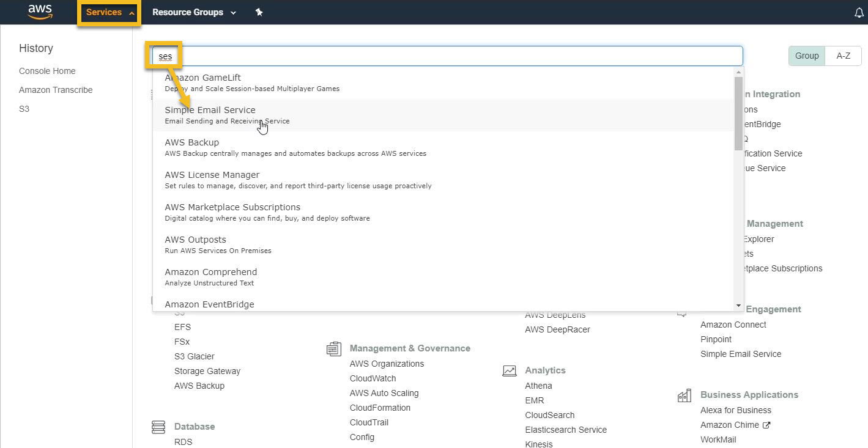
Task: Open Athena under Analytics
Action: pyautogui.click(x=538, y=386)
